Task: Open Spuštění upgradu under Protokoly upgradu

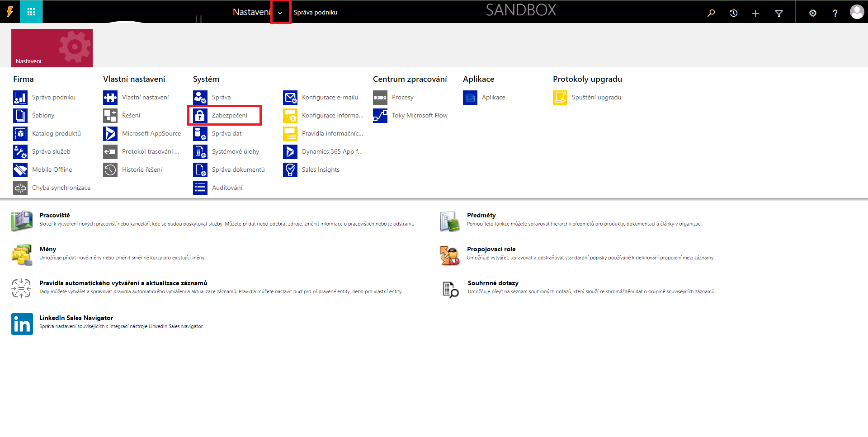Action: (596, 98)
